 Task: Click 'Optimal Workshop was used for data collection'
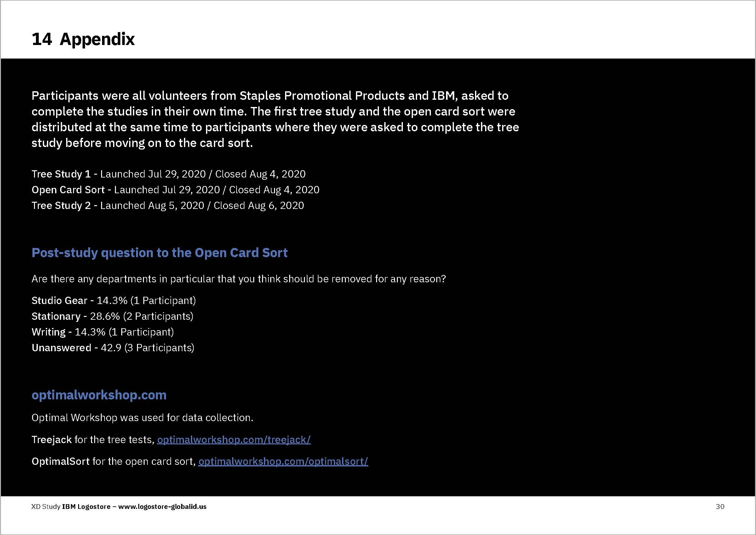pos(142,418)
